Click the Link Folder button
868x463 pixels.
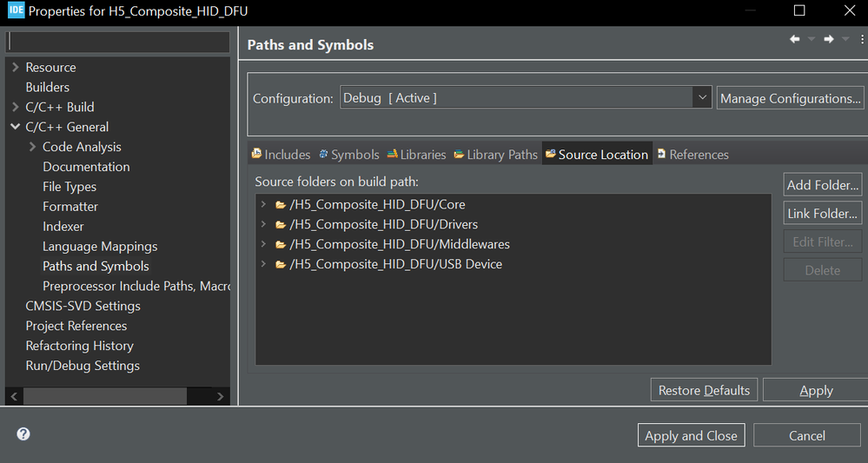click(823, 214)
